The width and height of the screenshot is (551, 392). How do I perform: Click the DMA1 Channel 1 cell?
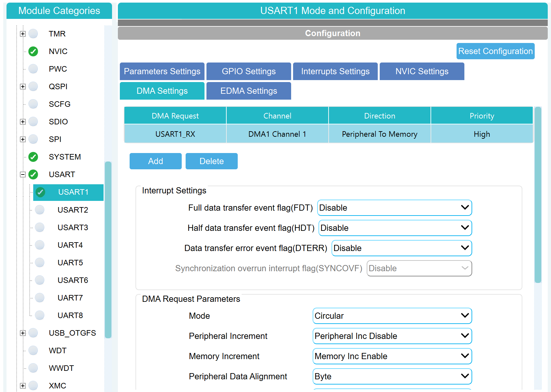coord(277,134)
